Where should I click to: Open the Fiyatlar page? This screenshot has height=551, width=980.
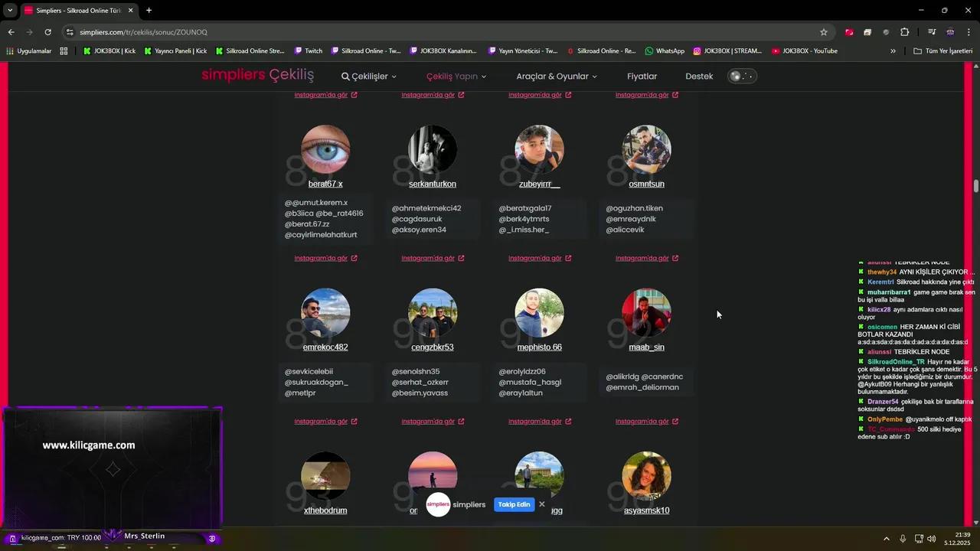click(x=642, y=77)
